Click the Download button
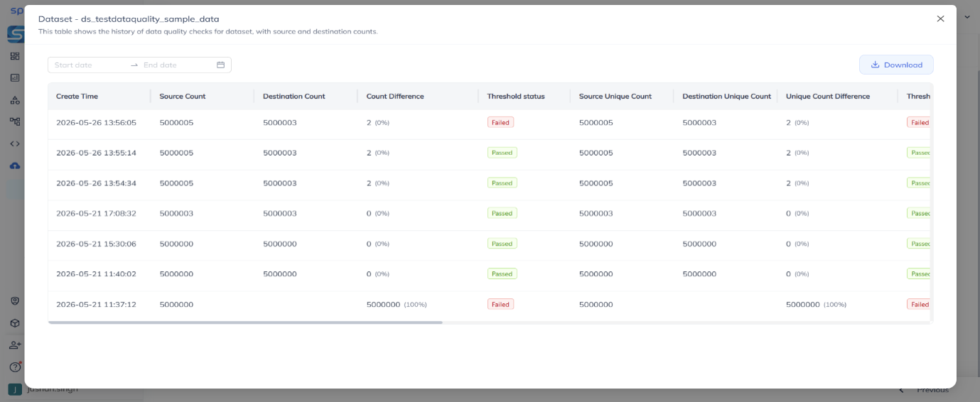 (x=896, y=65)
